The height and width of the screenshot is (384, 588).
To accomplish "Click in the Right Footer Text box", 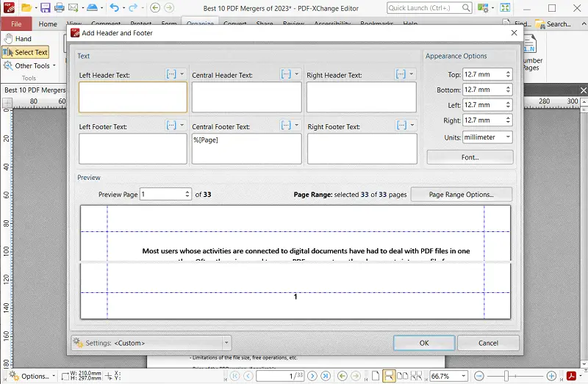I will click(x=362, y=149).
